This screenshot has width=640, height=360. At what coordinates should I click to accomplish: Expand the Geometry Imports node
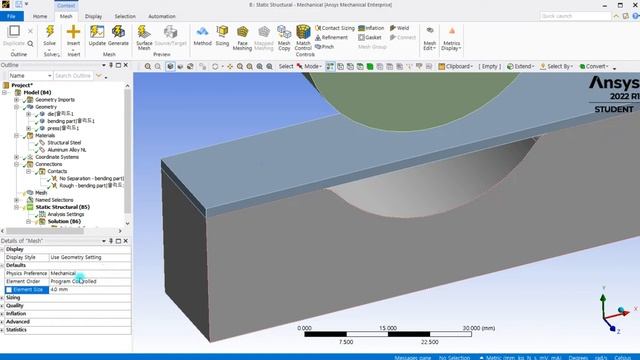pyautogui.click(x=17, y=100)
